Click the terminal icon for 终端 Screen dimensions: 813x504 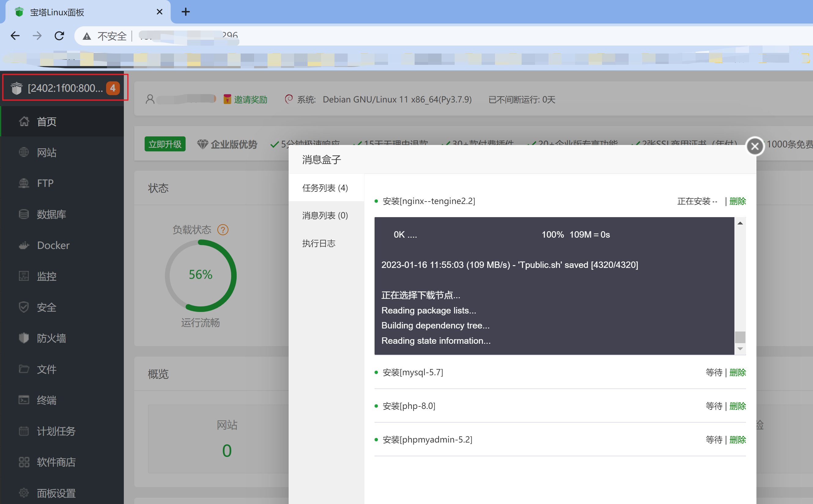tap(24, 400)
